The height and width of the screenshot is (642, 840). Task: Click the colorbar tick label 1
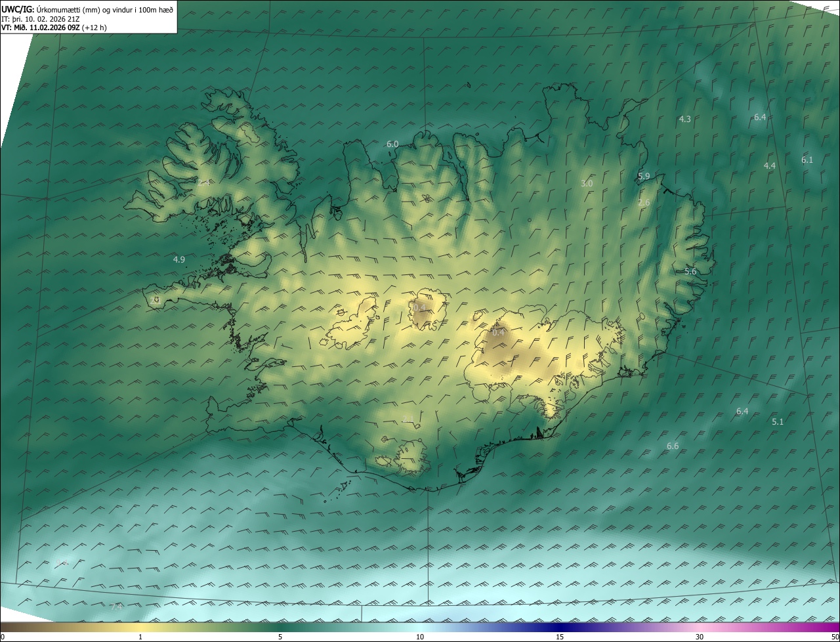pyautogui.click(x=140, y=637)
